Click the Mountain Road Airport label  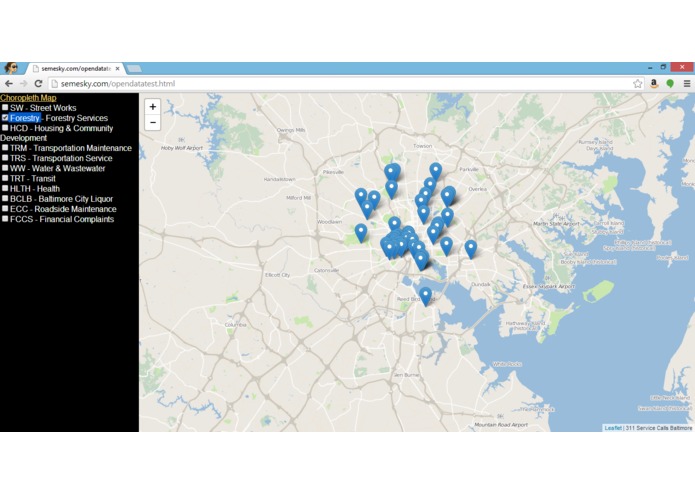tap(501, 424)
